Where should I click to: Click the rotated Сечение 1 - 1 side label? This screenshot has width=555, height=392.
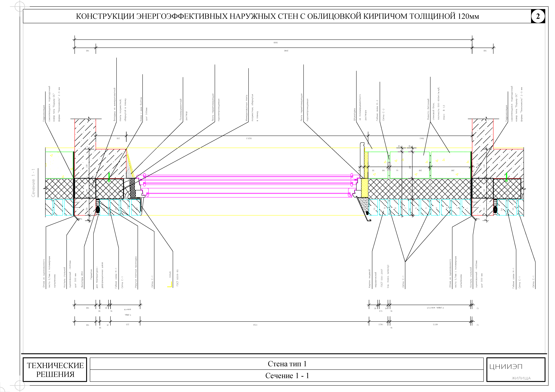click(x=33, y=183)
